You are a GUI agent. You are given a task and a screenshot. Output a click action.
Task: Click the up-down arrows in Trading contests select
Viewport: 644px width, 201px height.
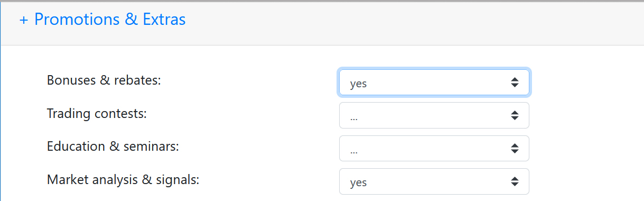click(515, 116)
